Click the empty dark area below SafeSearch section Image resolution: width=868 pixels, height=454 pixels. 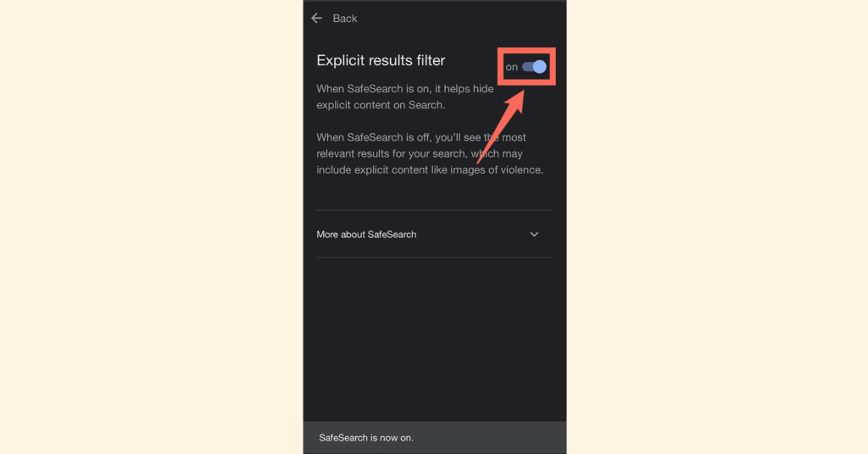point(435,337)
